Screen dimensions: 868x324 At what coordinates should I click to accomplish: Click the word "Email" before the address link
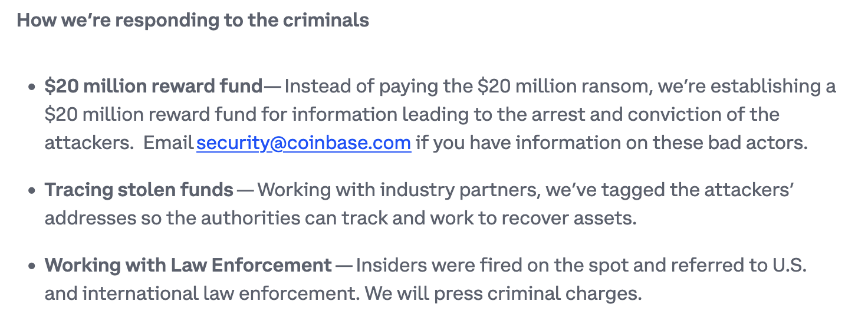coord(169,143)
